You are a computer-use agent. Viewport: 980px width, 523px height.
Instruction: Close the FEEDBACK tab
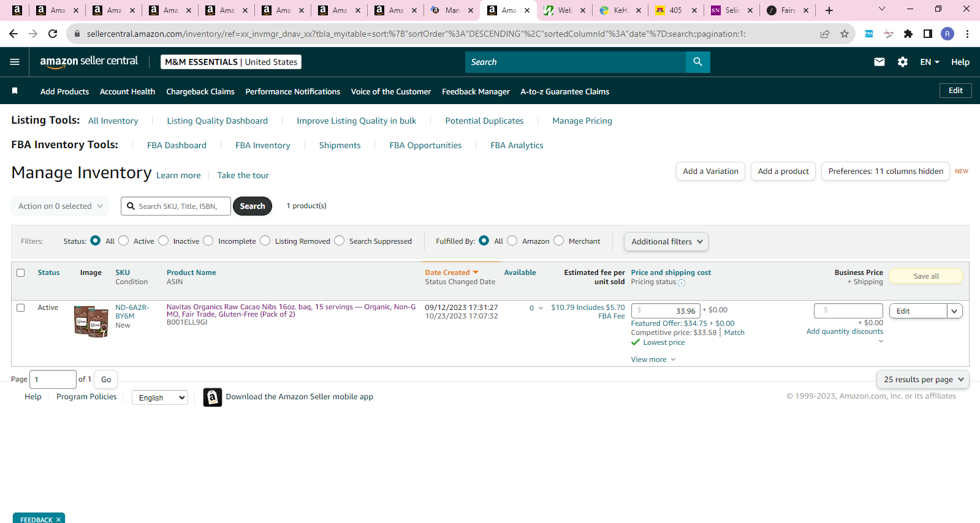point(59,519)
